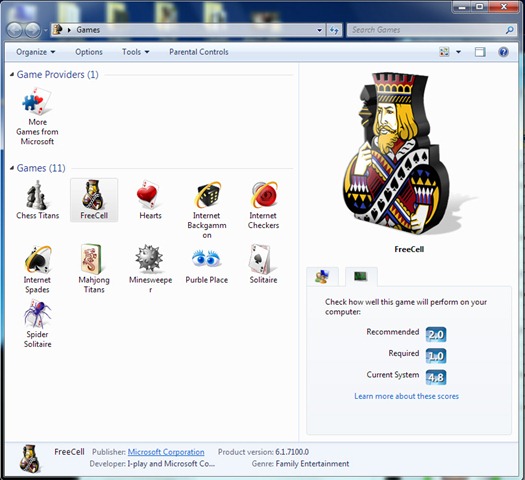This screenshot has width=525, height=480.
Task: Select the Internet Spades icon
Action: pyautogui.click(x=38, y=259)
